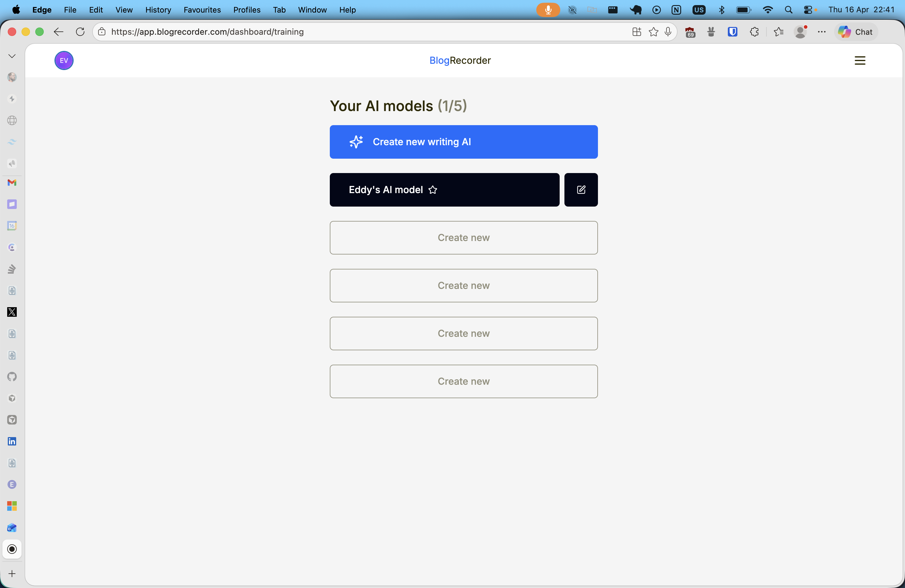The width and height of the screenshot is (905, 588).
Task: Open the split screen browser icon
Action: click(x=636, y=32)
